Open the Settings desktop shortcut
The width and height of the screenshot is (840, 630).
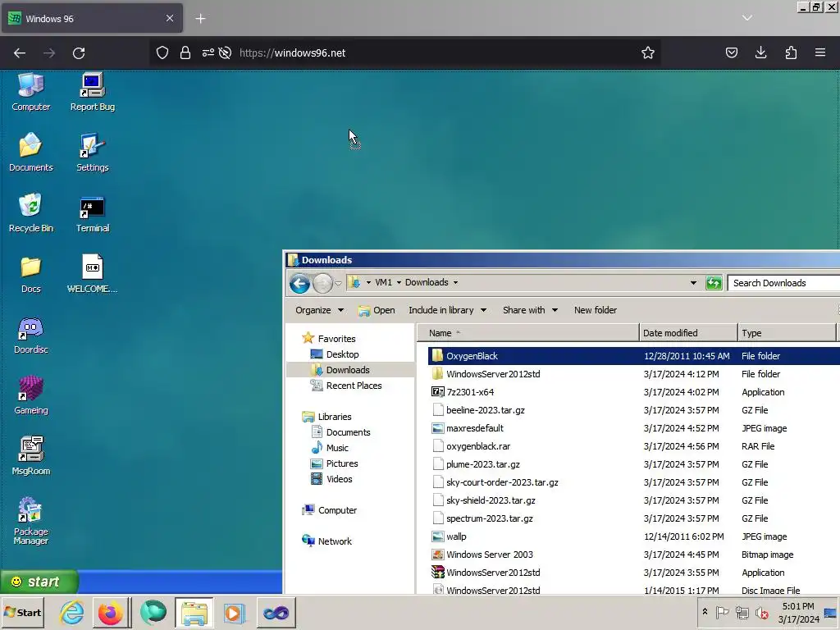pos(92,153)
